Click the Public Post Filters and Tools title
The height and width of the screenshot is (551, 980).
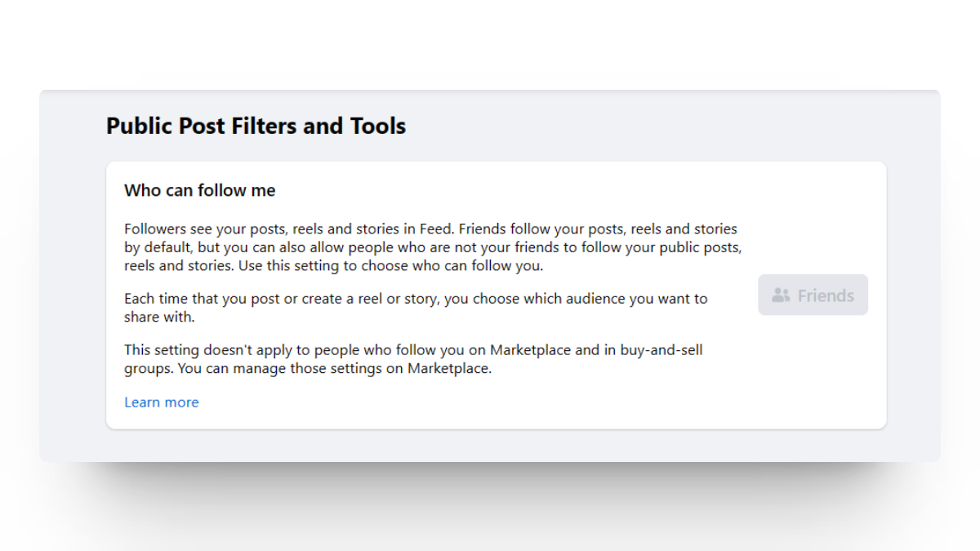pos(256,126)
